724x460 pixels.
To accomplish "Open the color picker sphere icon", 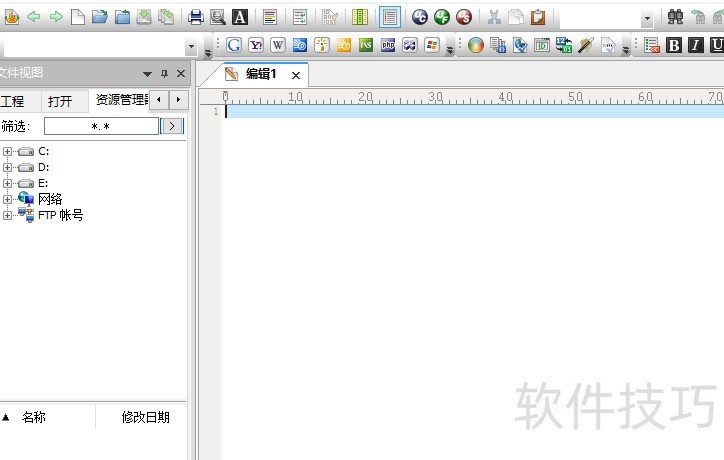I will click(x=476, y=45).
